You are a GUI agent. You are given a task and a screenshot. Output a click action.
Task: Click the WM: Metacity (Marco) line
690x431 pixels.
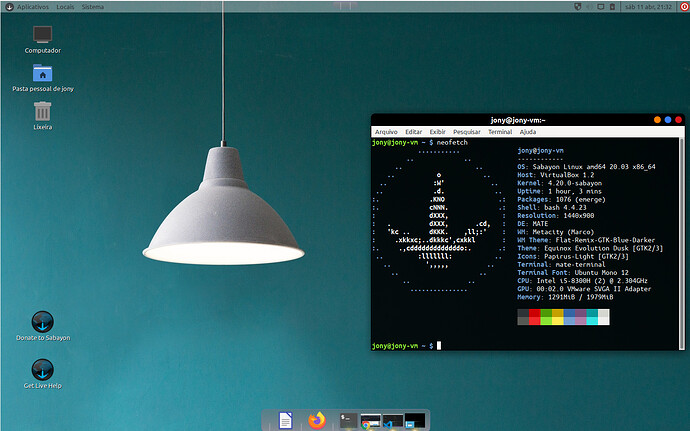[x=555, y=232]
